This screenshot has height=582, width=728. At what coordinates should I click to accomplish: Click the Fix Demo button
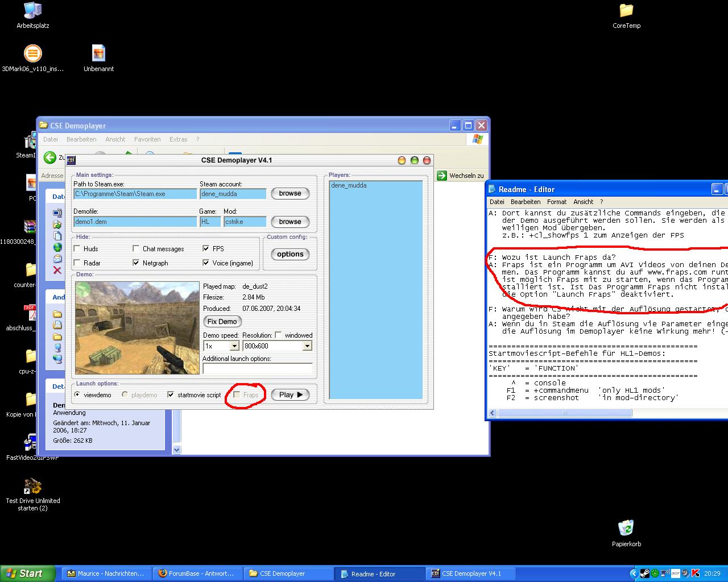click(x=222, y=322)
